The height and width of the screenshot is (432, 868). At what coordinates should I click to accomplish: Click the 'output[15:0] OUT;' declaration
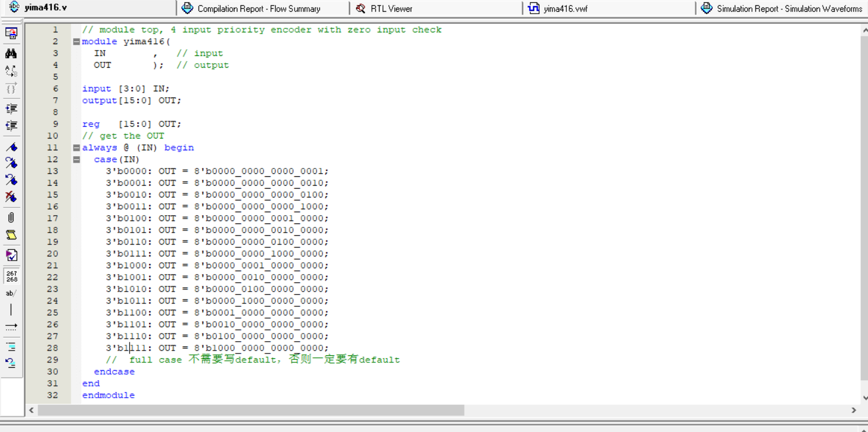coord(131,100)
